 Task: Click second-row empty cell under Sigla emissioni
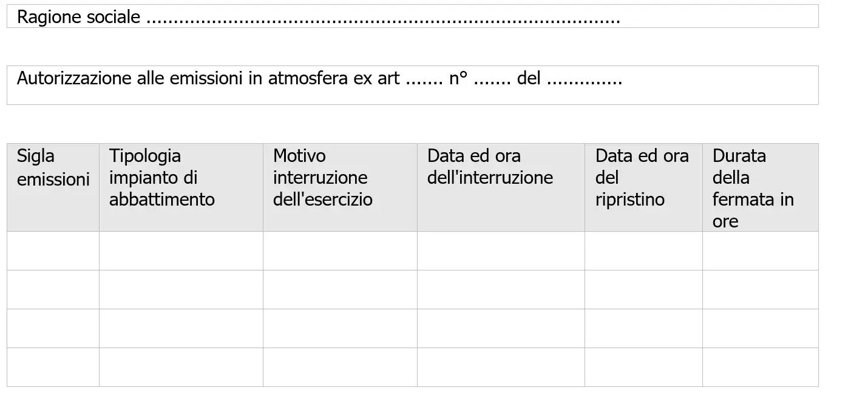[x=53, y=290]
